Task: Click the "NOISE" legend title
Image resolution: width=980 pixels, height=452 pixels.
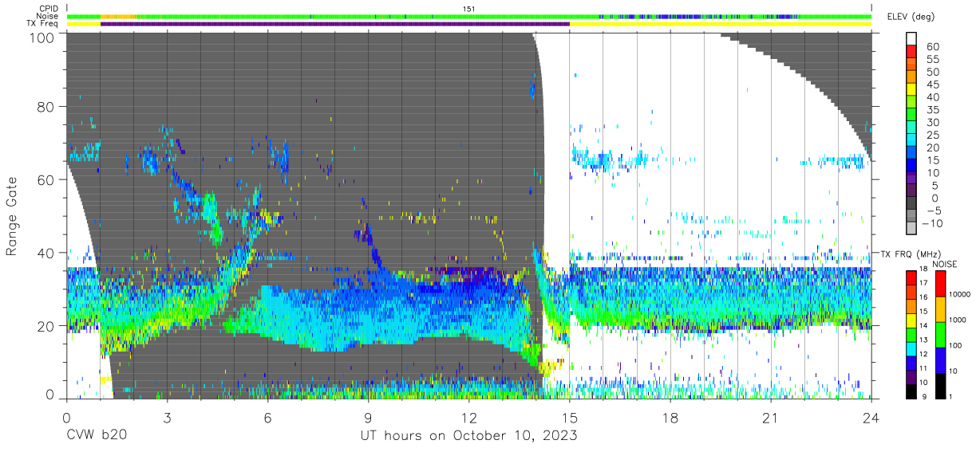Action: 945,264
